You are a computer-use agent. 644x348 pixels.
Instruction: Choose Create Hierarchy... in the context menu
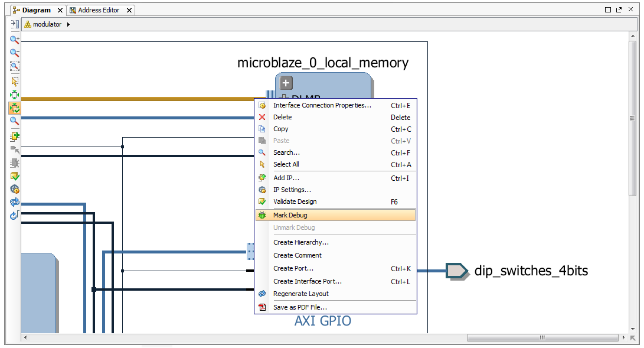[x=335, y=242]
